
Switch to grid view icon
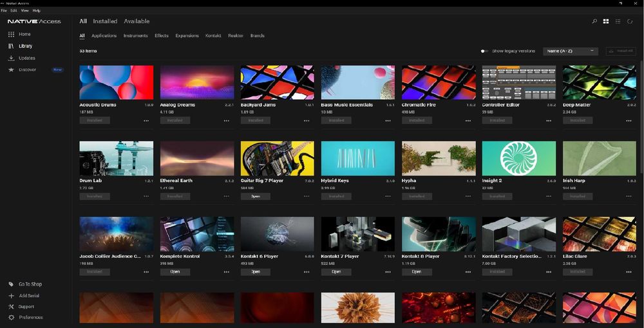point(606,21)
